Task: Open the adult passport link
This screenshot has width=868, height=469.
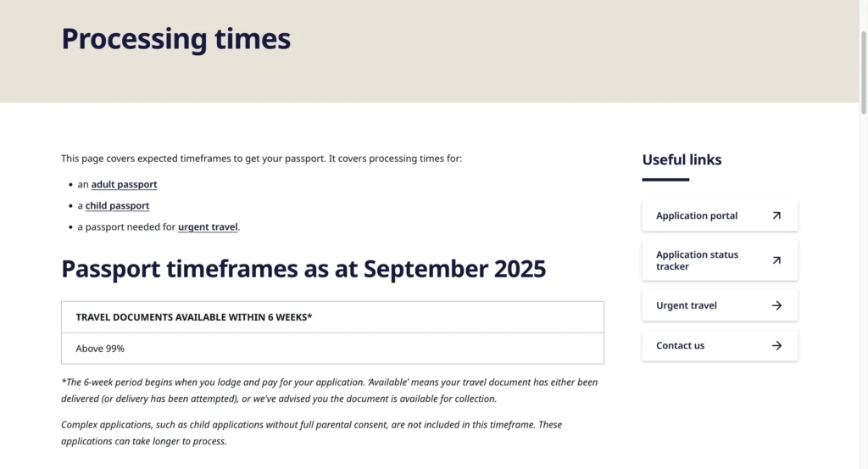Action: pyautogui.click(x=124, y=184)
